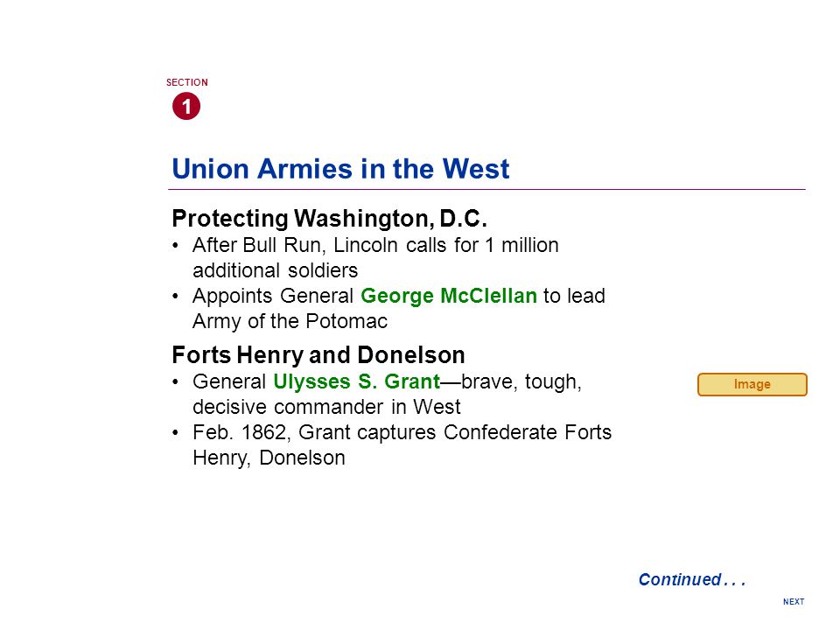The image size is (840, 630).
Task: Click the Forts Henry and Donelson heading
Action: (x=318, y=354)
